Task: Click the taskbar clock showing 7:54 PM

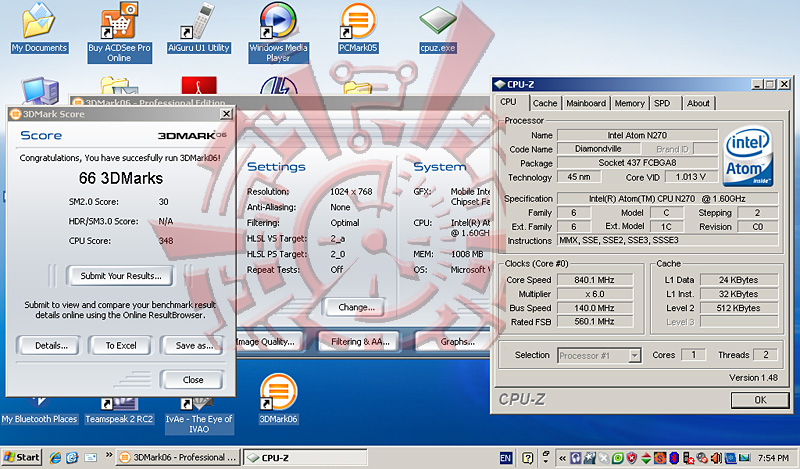Action: pos(773,458)
